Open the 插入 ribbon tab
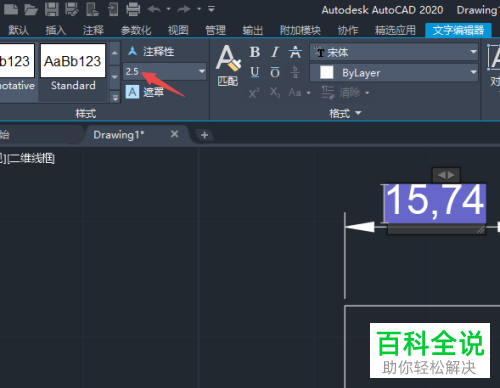Screen dimensions: 500x388 [56, 31]
